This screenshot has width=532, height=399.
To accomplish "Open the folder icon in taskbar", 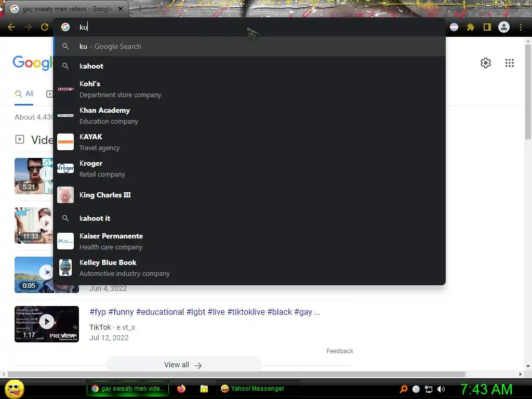I will tap(204, 389).
